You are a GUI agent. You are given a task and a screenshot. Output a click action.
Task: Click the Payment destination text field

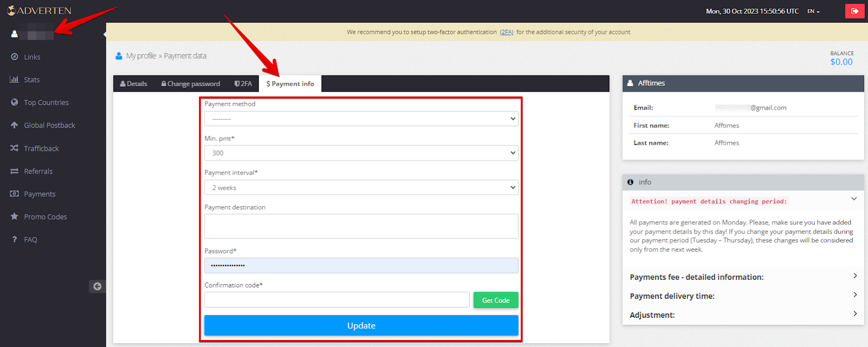(361, 226)
